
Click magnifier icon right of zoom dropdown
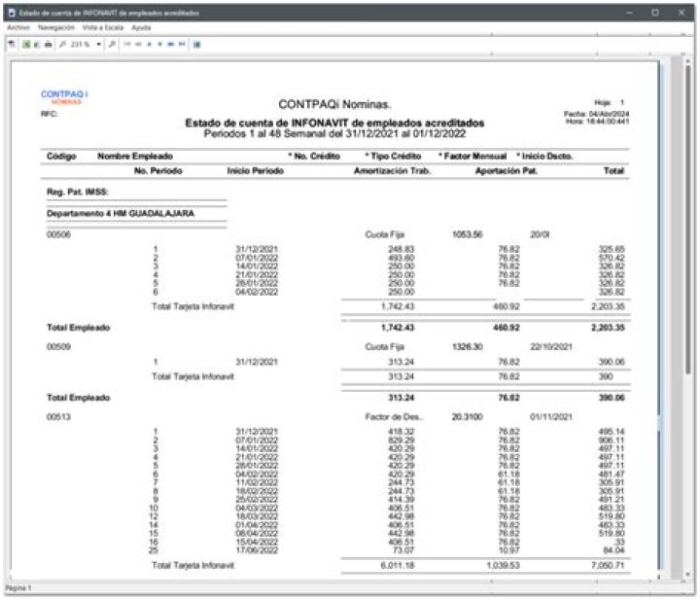pyautogui.click(x=112, y=44)
